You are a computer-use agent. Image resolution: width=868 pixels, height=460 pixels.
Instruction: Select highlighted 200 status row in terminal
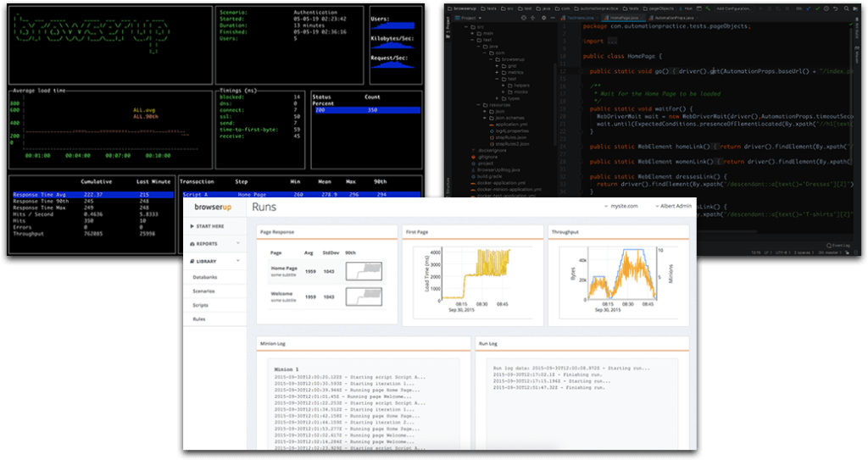[367, 110]
